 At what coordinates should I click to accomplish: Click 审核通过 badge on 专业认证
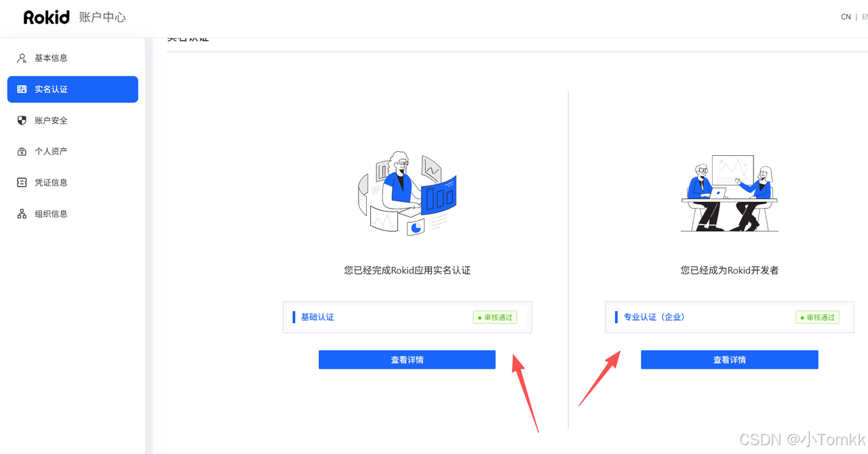(x=817, y=317)
